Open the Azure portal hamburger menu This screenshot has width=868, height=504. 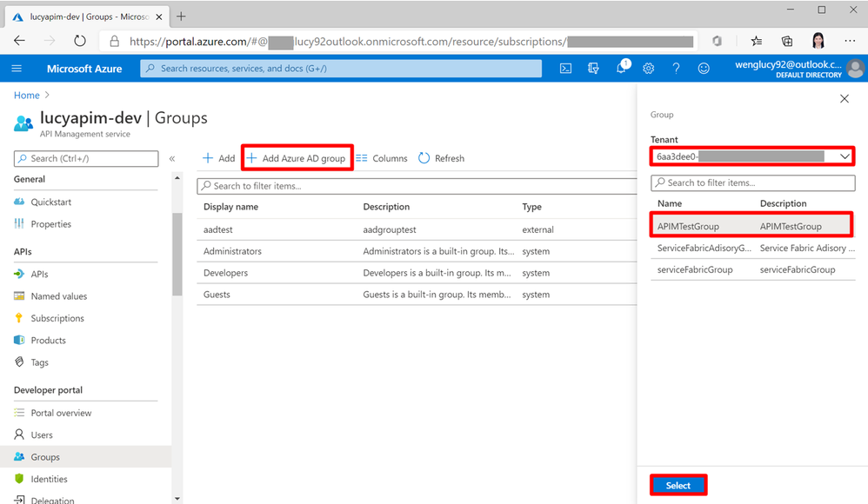(17, 69)
